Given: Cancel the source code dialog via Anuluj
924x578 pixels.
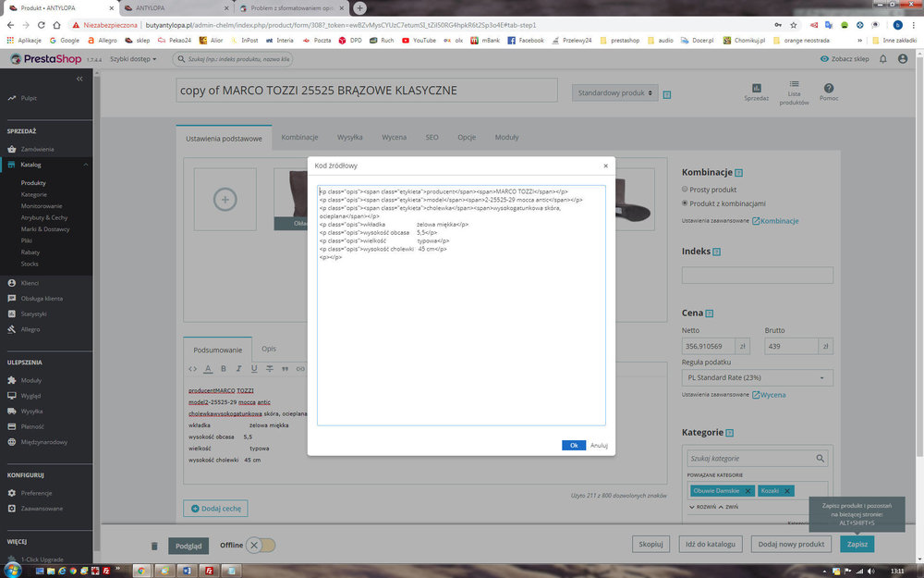Looking at the screenshot, I should [x=599, y=446].
